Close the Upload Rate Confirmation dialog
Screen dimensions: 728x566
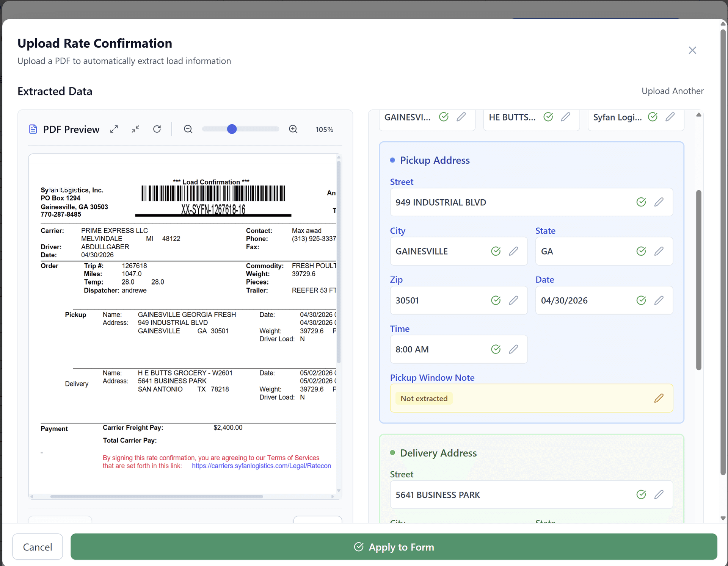[692, 50]
